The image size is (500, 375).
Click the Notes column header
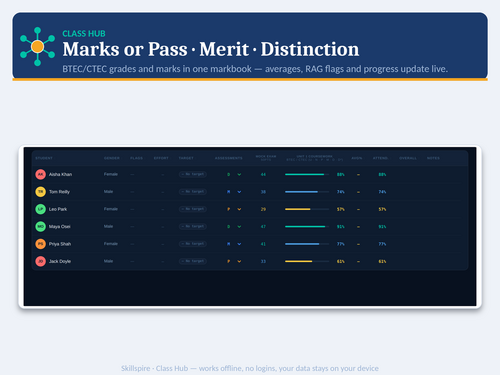click(433, 158)
